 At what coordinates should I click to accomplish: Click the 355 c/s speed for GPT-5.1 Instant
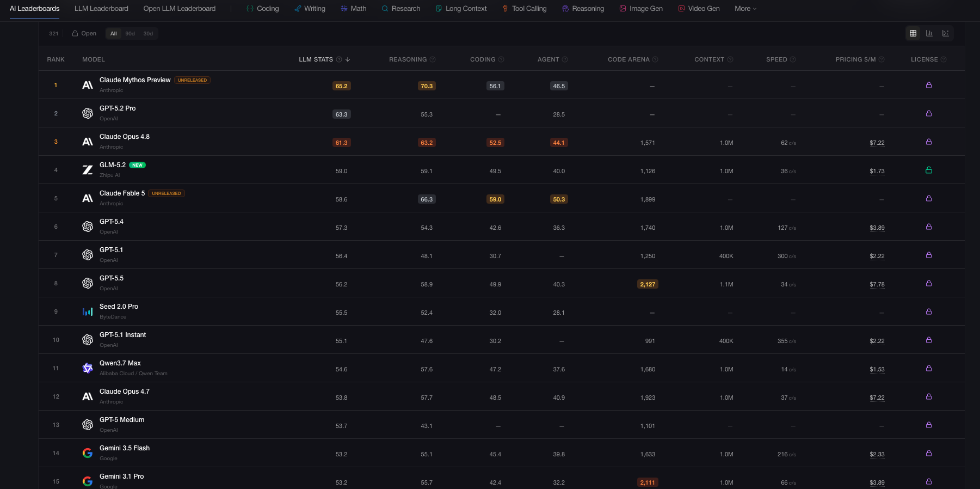pos(787,341)
